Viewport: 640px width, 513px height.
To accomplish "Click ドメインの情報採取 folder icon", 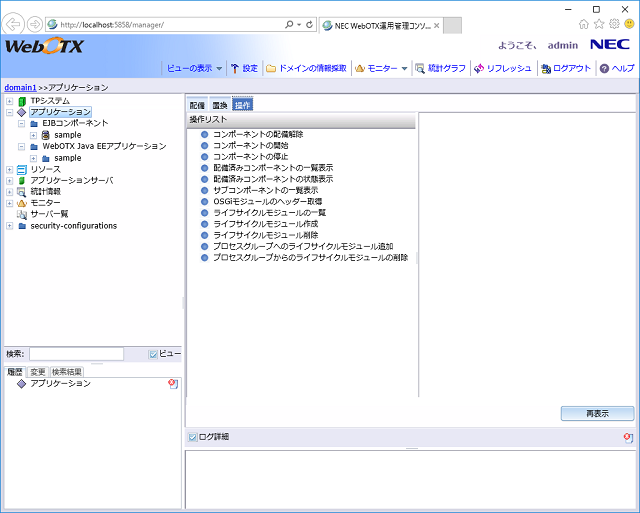I will tap(271, 68).
